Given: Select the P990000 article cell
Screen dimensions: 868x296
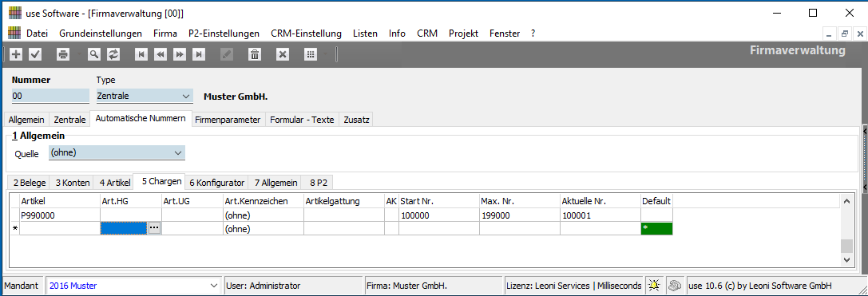Looking at the screenshot, I should tap(60, 215).
